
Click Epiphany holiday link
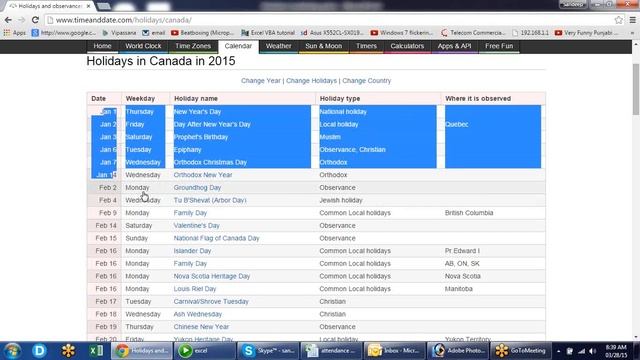[187, 150]
